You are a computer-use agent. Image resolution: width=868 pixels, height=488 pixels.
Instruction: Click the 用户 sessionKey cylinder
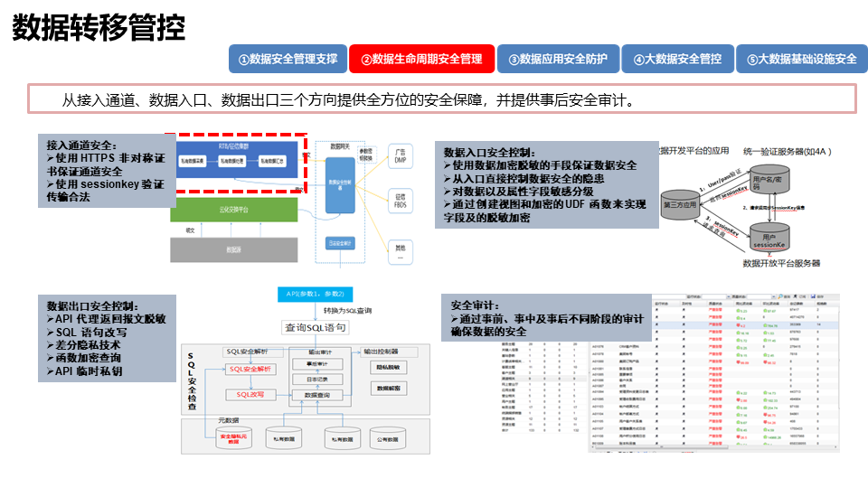[x=769, y=237]
